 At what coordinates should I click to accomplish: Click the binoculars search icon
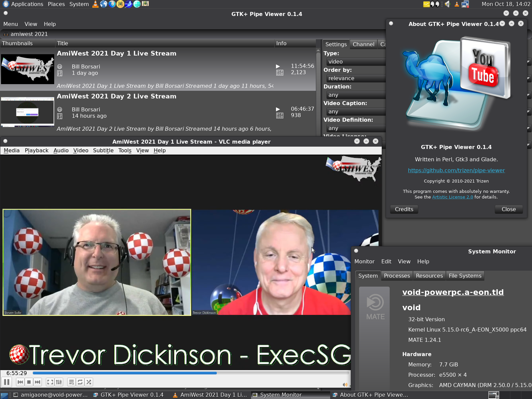click(6, 34)
